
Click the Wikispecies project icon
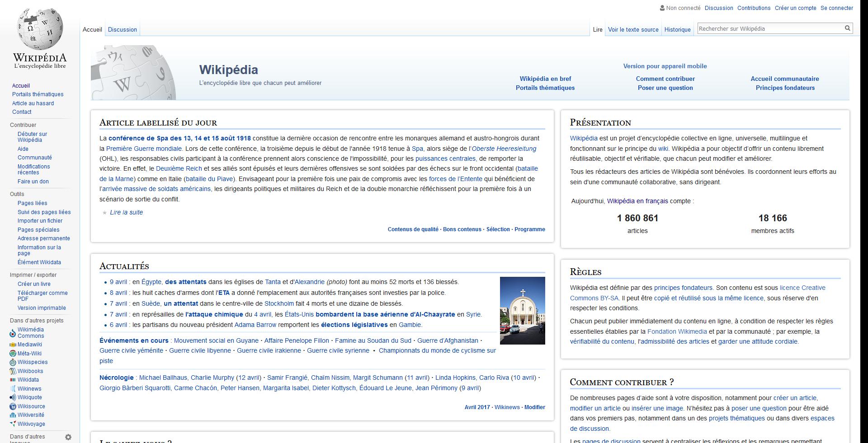13,362
